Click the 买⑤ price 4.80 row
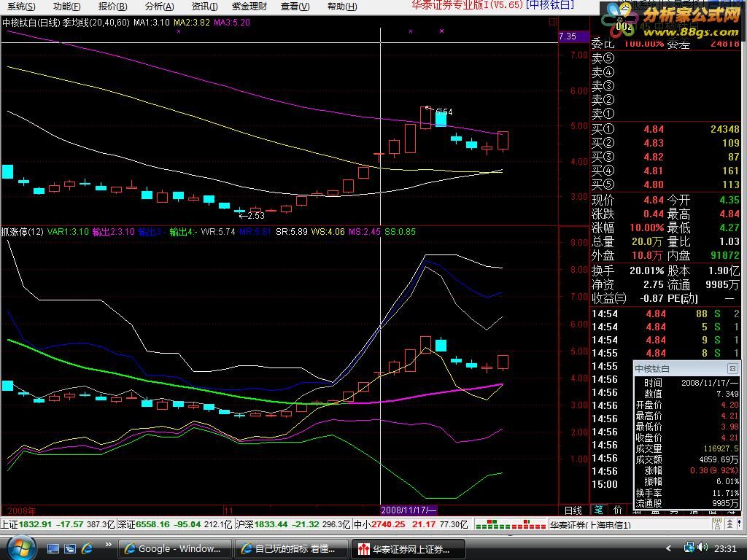The width and height of the screenshot is (747, 560). (x=665, y=184)
